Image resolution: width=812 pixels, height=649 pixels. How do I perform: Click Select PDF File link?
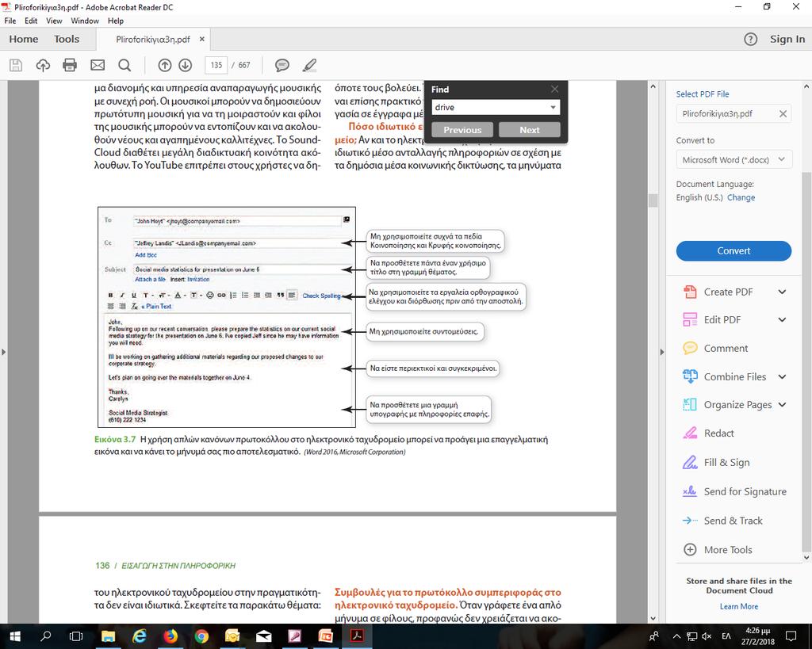click(x=703, y=94)
